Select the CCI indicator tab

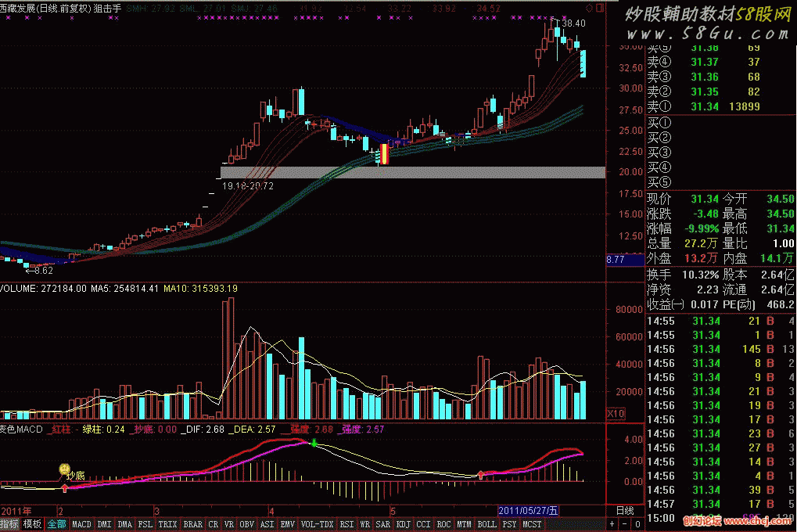point(423,524)
